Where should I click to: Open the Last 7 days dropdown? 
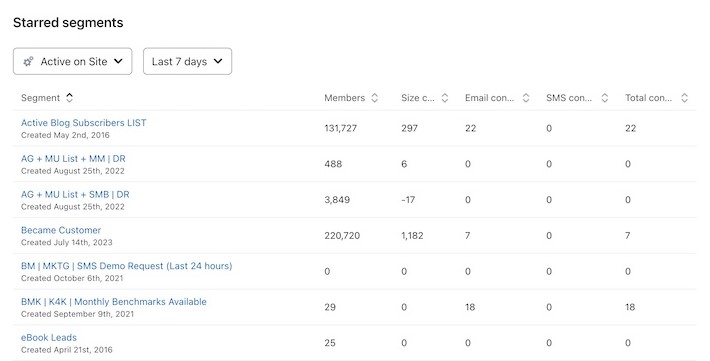pyautogui.click(x=187, y=61)
